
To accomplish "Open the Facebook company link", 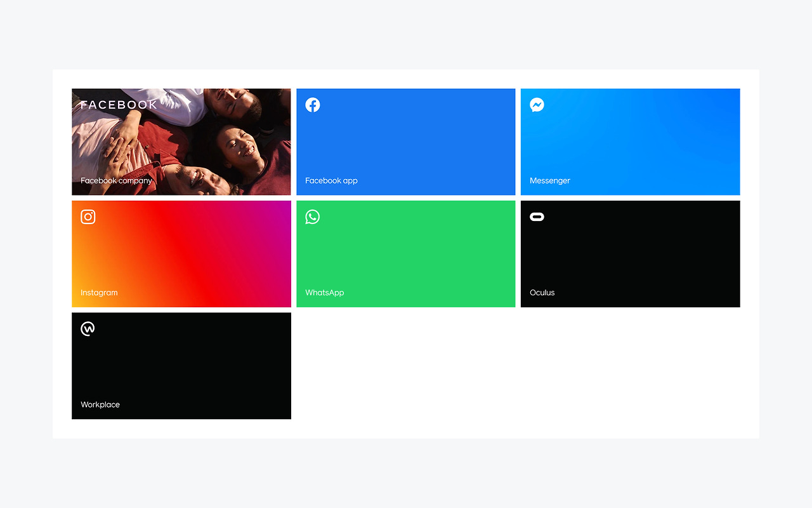I will click(x=117, y=180).
